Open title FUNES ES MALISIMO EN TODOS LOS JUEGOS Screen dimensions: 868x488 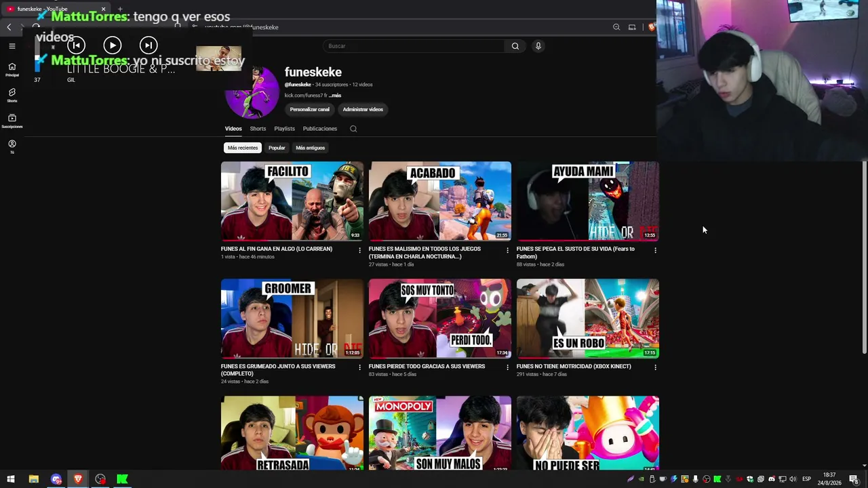click(x=425, y=253)
